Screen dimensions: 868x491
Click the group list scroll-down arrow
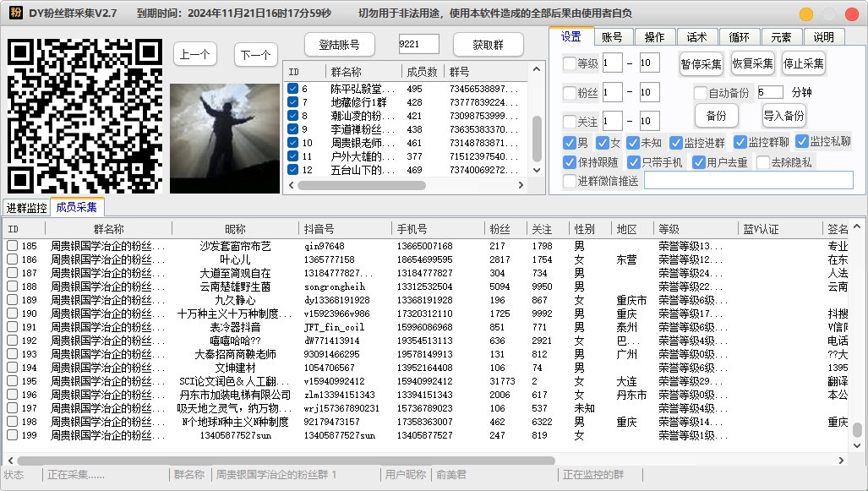(536, 171)
